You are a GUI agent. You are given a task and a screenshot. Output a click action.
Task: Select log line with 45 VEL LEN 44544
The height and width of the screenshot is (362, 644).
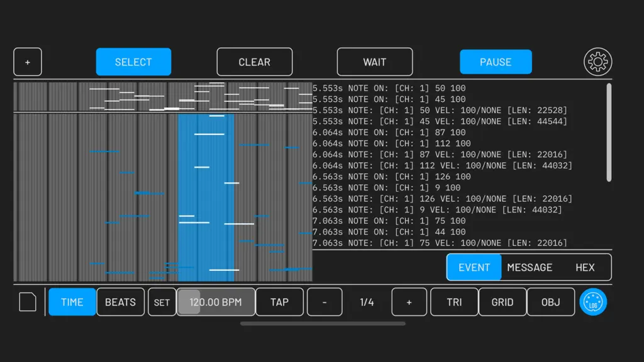[x=440, y=121]
